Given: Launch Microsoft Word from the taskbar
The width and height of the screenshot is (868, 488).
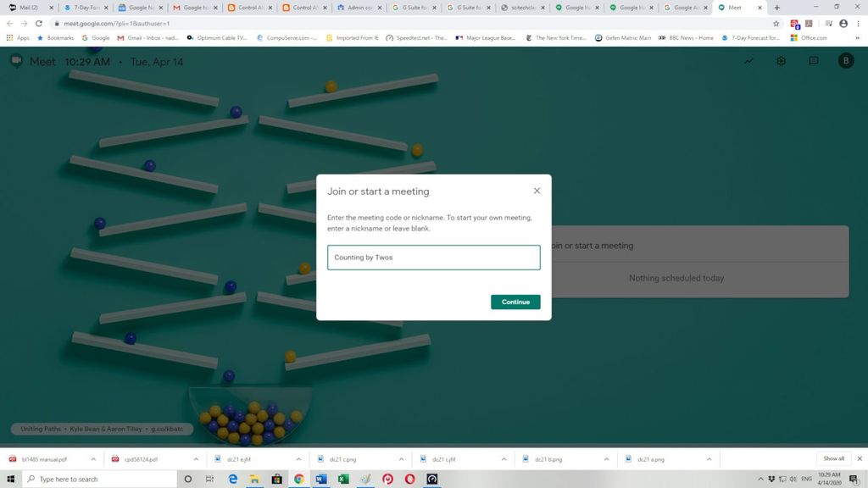Looking at the screenshot, I should (x=320, y=479).
